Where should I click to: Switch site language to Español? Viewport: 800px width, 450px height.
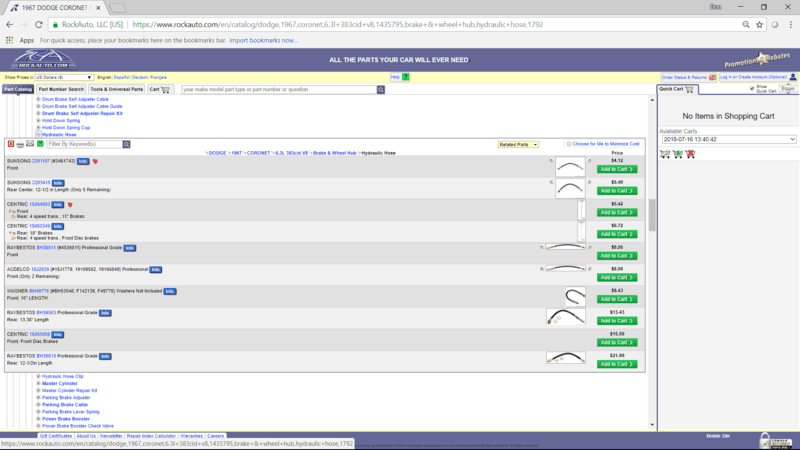(121, 78)
